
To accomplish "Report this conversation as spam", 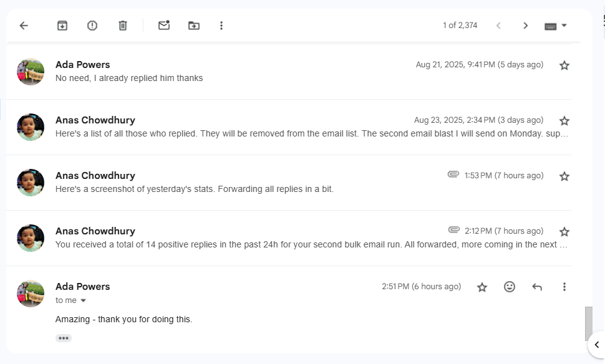I will 92,26.
